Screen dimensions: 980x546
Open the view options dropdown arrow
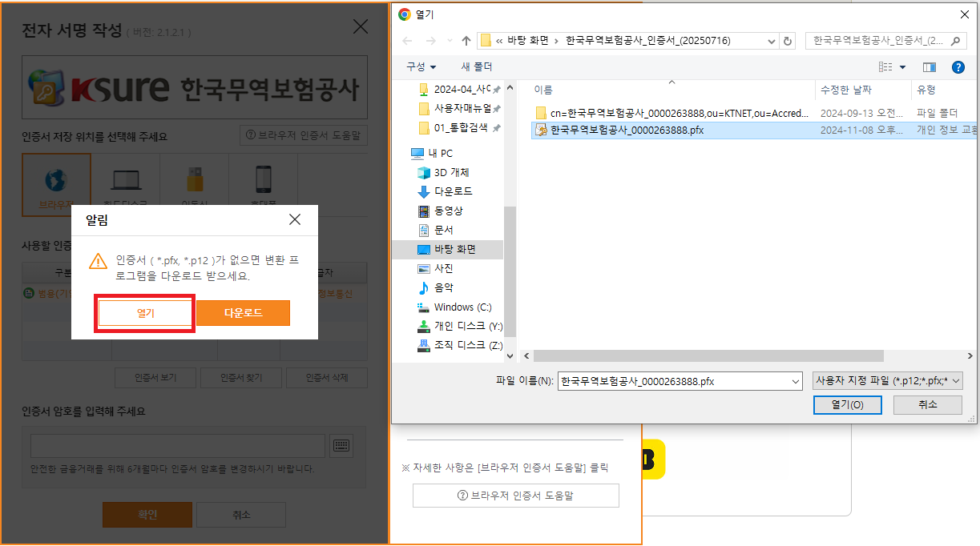click(x=903, y=67)
